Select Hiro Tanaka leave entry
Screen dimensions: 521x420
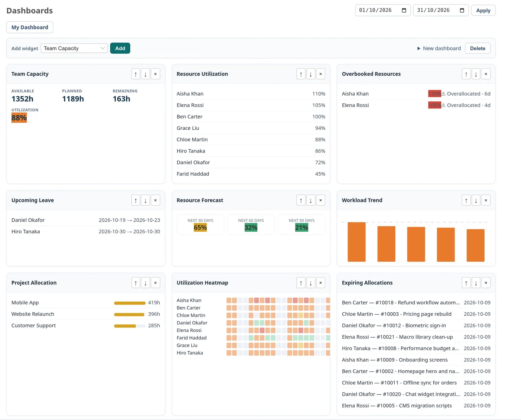pos(86,231)
